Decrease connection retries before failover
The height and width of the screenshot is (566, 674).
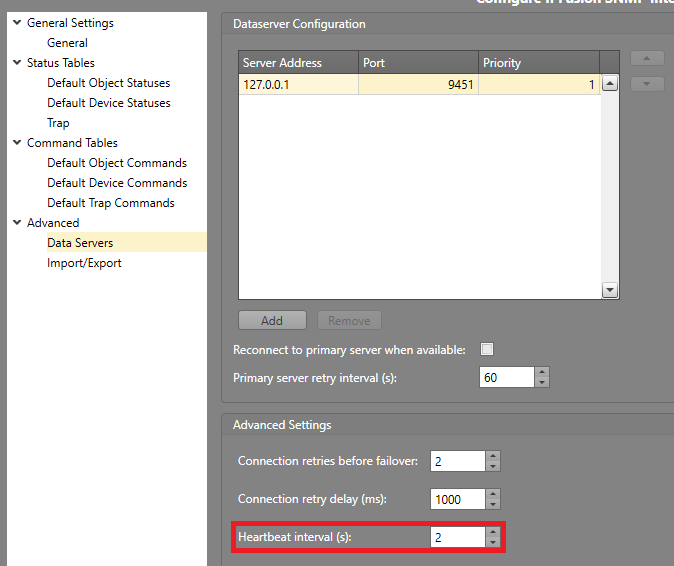492,466
